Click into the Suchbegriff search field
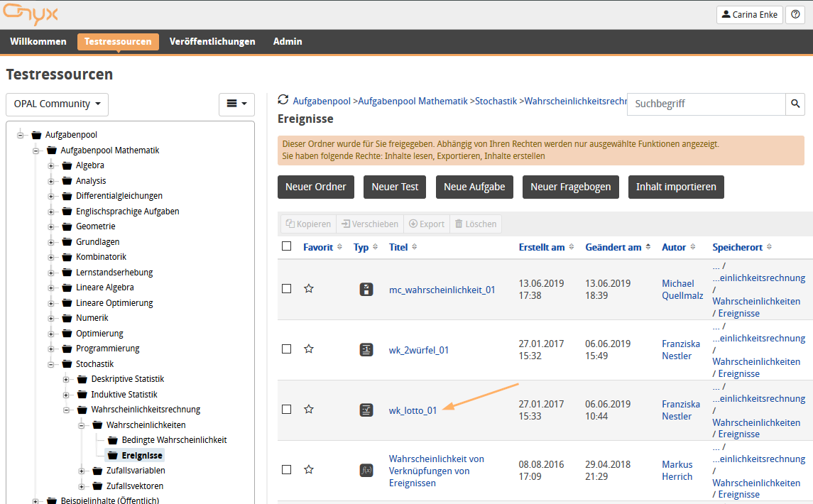This screenshot has height=504, width=813. 706,104
